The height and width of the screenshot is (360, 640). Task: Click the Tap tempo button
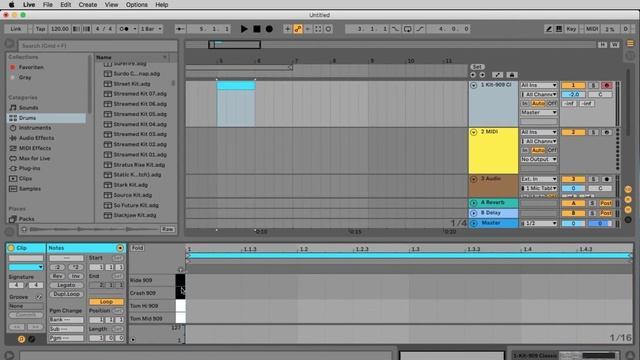tap(40, 29)
